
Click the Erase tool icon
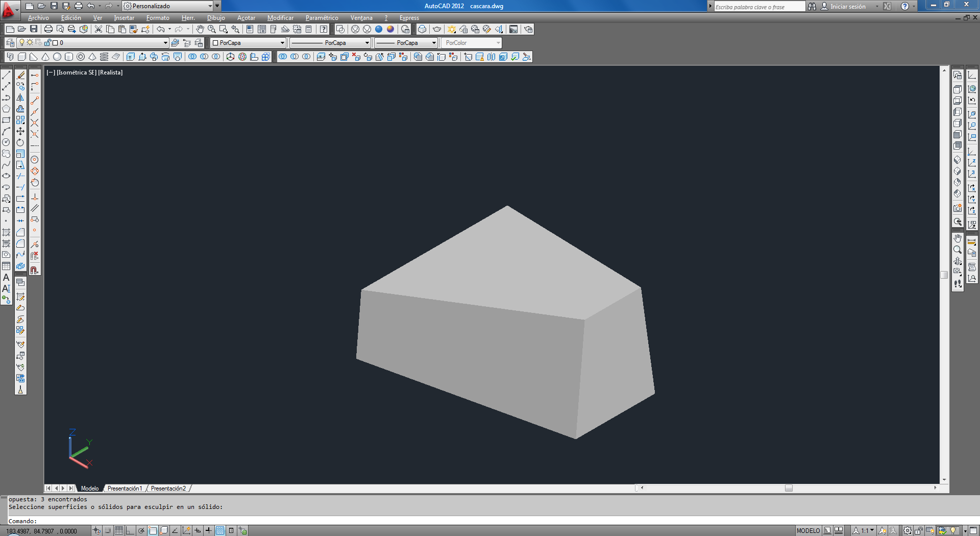20,75
